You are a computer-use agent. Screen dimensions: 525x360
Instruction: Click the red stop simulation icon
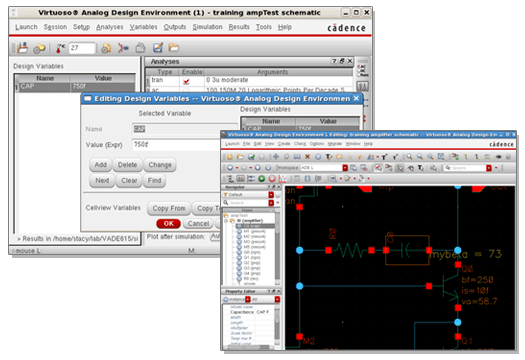coord(272,179)
